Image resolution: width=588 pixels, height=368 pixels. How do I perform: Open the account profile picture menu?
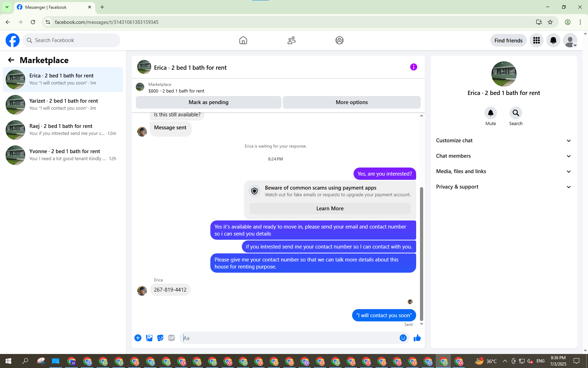click(x=570, y=40)
